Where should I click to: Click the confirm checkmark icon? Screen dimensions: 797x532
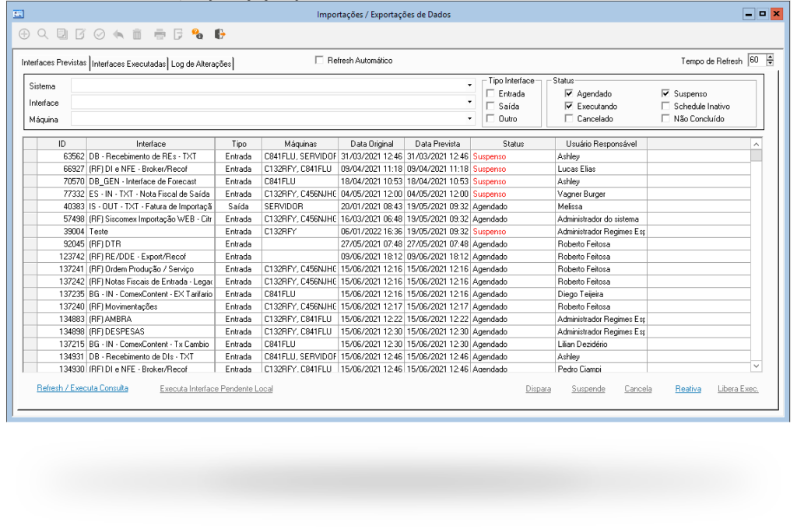point(100,34)
